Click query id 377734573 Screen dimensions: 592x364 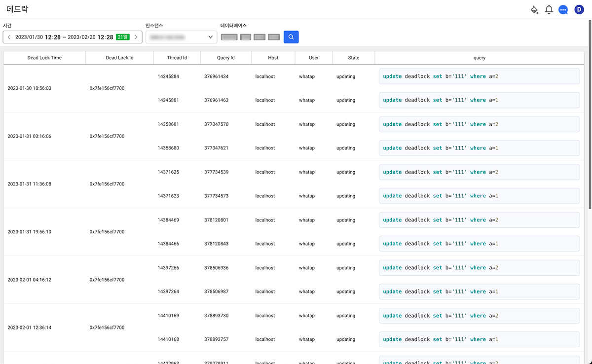click(216, 196)
